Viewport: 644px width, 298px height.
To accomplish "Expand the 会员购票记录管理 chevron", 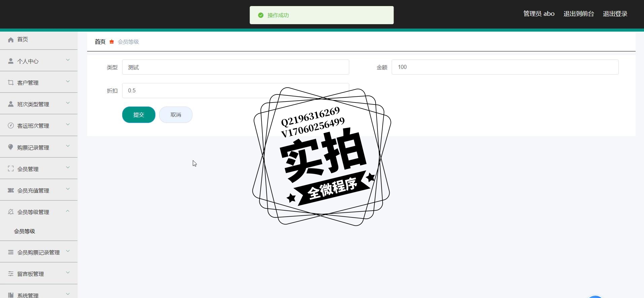I will pos(68,251).
